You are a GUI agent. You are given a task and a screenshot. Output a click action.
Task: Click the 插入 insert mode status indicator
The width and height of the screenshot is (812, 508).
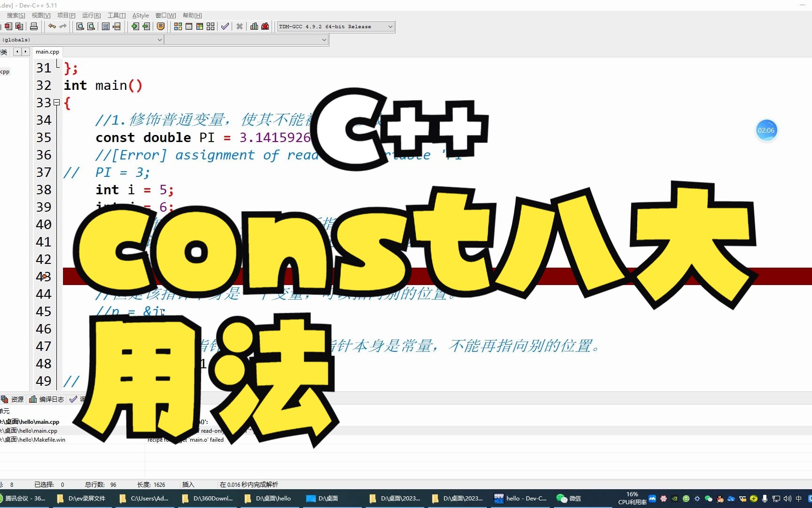click(188, 484)
